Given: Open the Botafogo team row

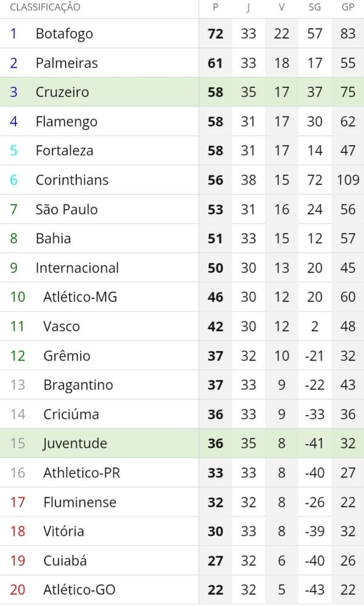Looking at the screenshot, I should tap(182, 33).
